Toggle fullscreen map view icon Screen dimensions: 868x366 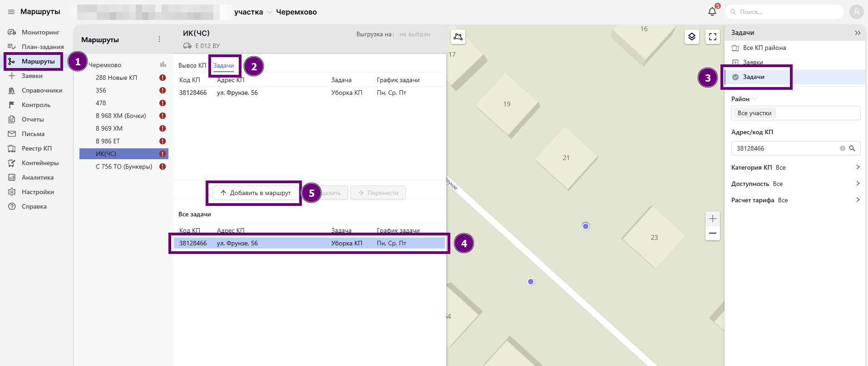(713, 37)
